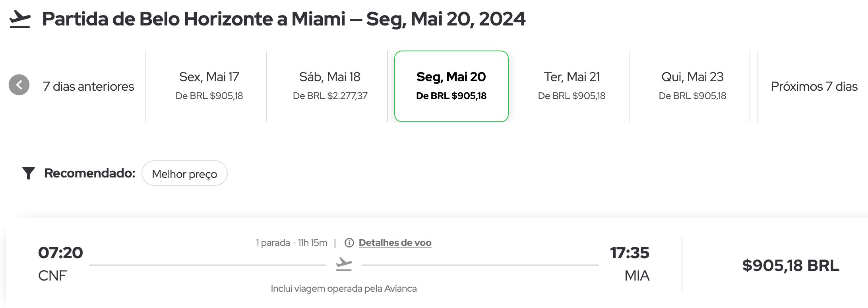The width and height of the screenshot is (868, 308).
Task: Click the Recomendado filter label
Action: pos(90,173)
